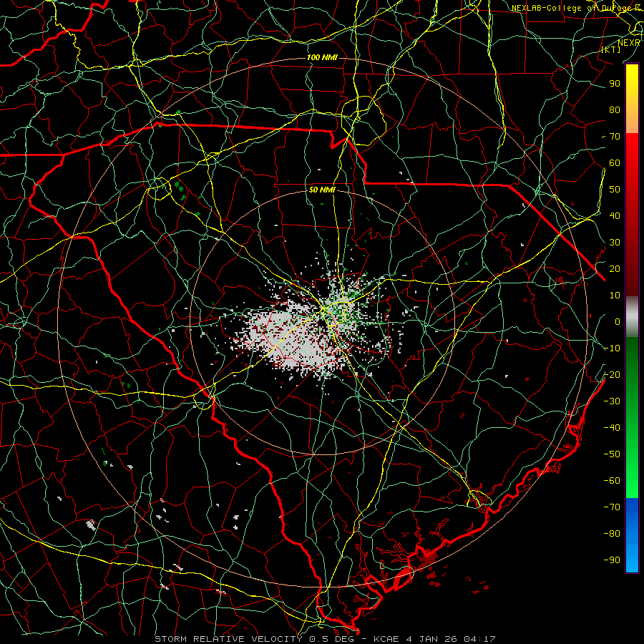Click the "STORM RELATIVE VELOCITY" footer title
Viewport: 644px width, 644px height.
pos(228,639)
